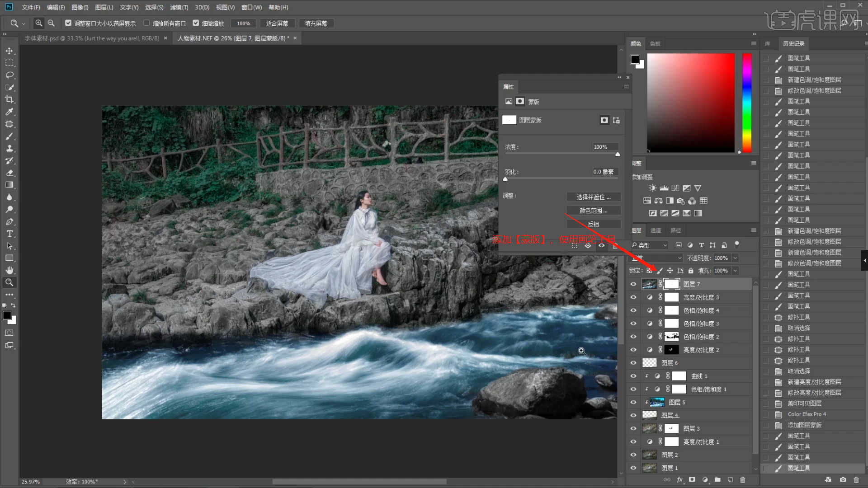This screenshot has height=488, width=868.
Task: Delete layer using trash icon
Action: click(x=742, y=480)
